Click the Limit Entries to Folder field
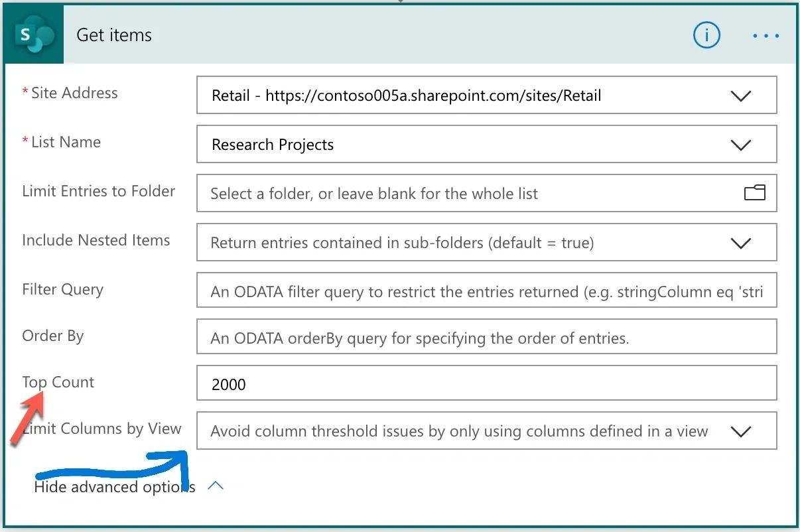Screen dimensions: 800x532 coord(487,193)
